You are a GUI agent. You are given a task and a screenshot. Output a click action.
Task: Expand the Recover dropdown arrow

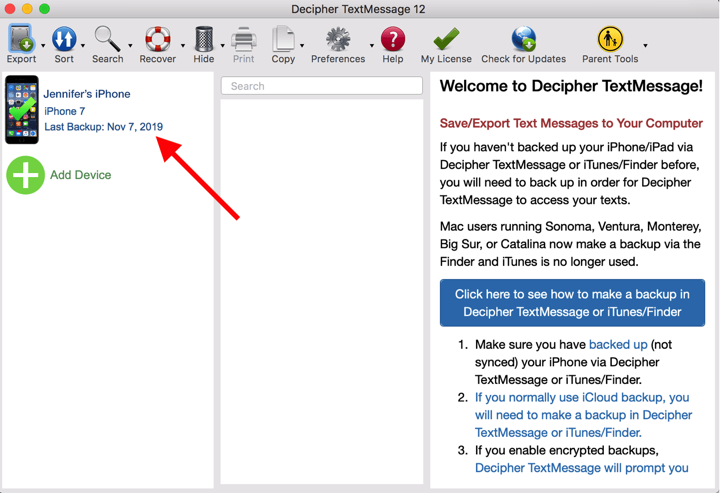coord(183,46)
